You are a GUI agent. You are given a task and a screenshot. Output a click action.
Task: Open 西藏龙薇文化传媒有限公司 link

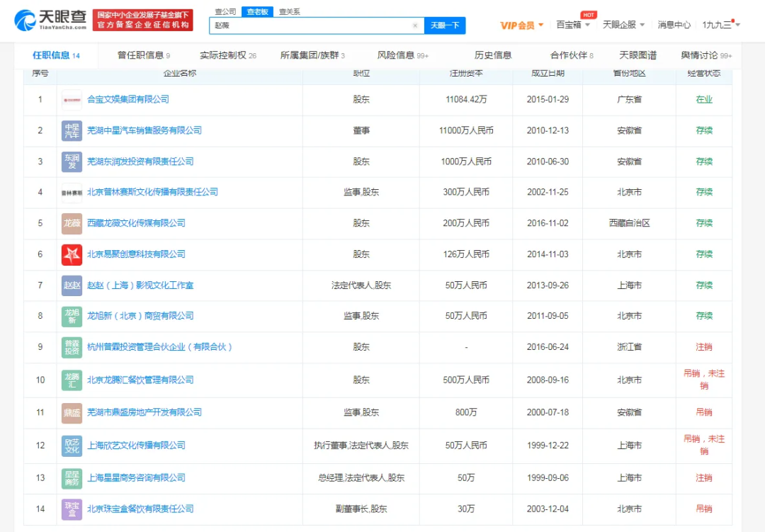[136, 223]
